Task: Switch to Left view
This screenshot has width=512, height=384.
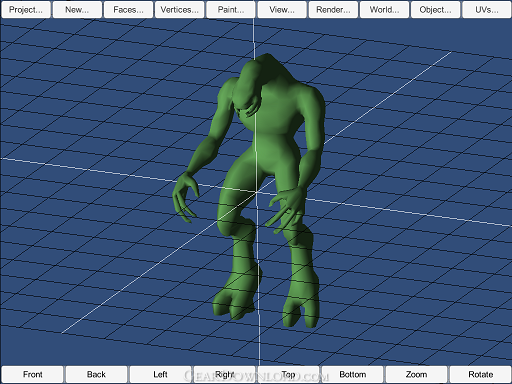Action: tap(160, 374)
